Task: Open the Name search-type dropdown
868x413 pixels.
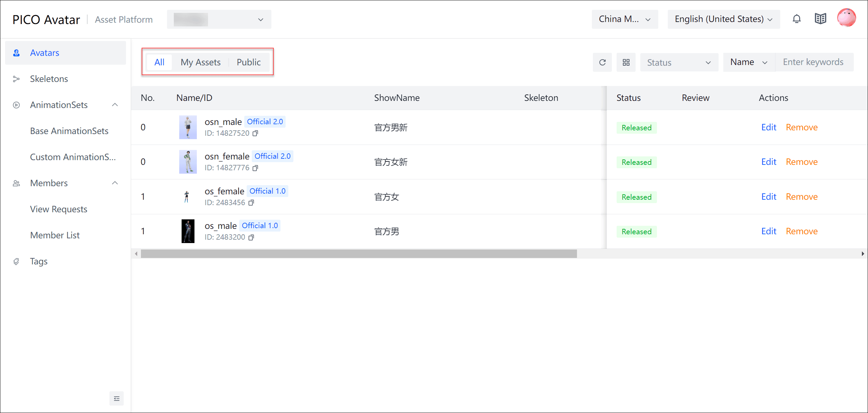Action: tap(749, 62)
